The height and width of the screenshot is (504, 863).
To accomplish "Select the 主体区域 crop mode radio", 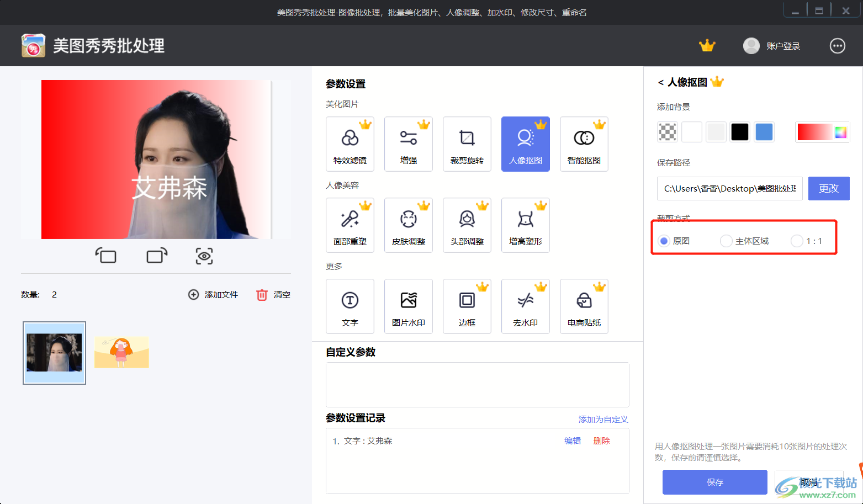I will [x=726, y=241].
